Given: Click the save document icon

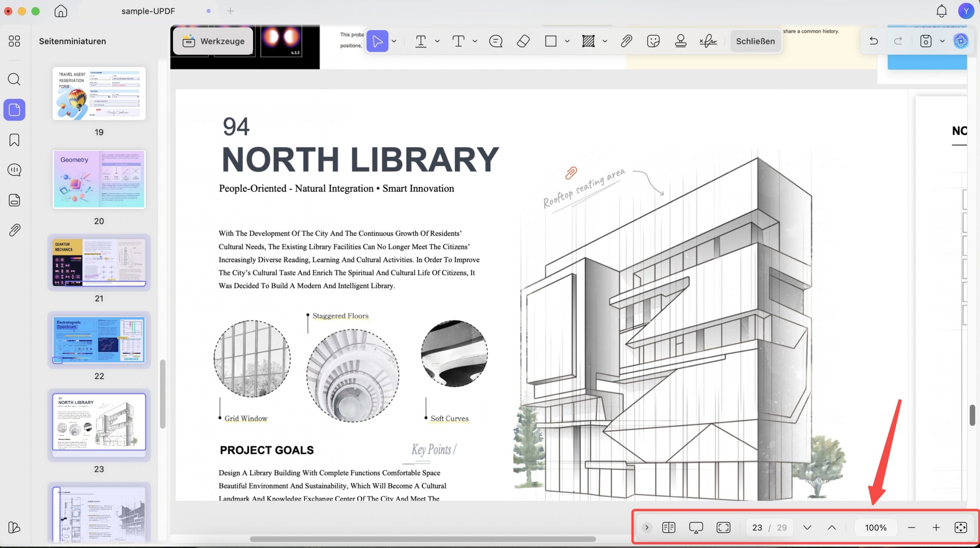Looking at the screenshot, I should click(x=926, y=41).
